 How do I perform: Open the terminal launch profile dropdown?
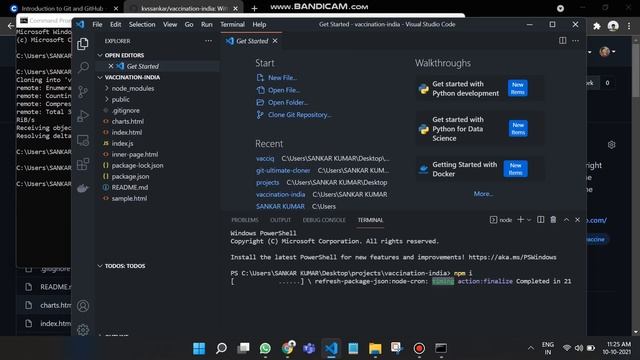[x=529, y=220]
